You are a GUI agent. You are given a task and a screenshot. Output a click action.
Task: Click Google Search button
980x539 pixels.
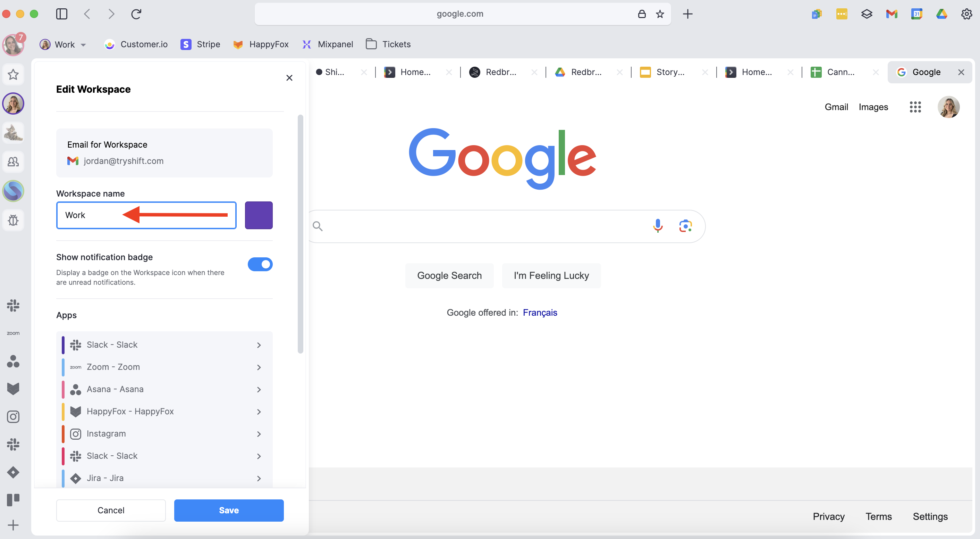[449, 275]
